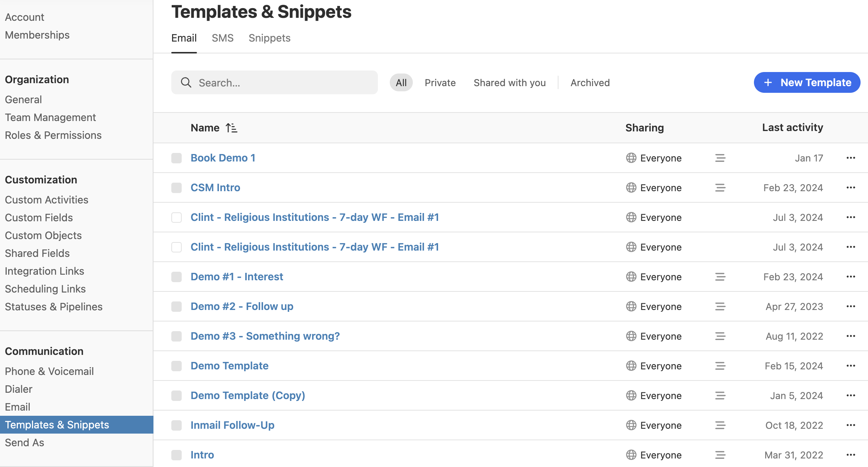Click the globe sharing icon for Book Demo 1
The width and height of the screenshot is (868, 467).
[631, 158]
